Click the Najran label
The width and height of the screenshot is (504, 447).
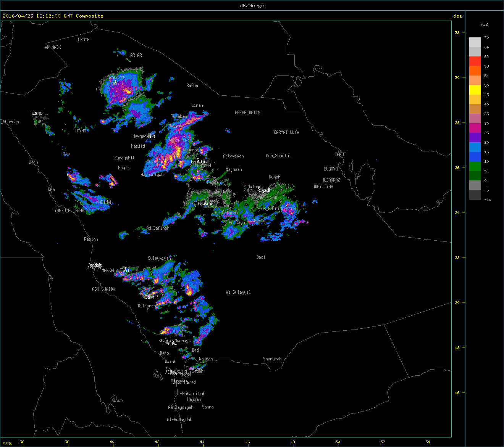click(x=206, y=359)
